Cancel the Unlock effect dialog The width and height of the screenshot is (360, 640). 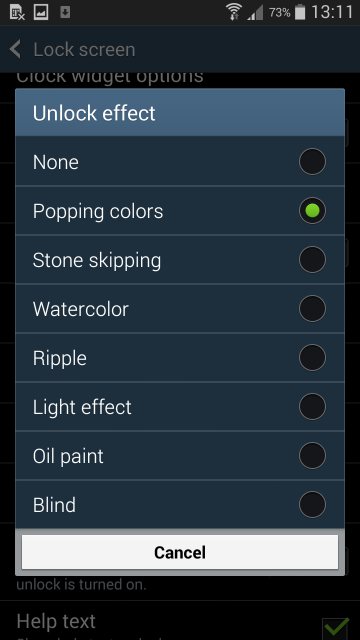tap(180, 552)
